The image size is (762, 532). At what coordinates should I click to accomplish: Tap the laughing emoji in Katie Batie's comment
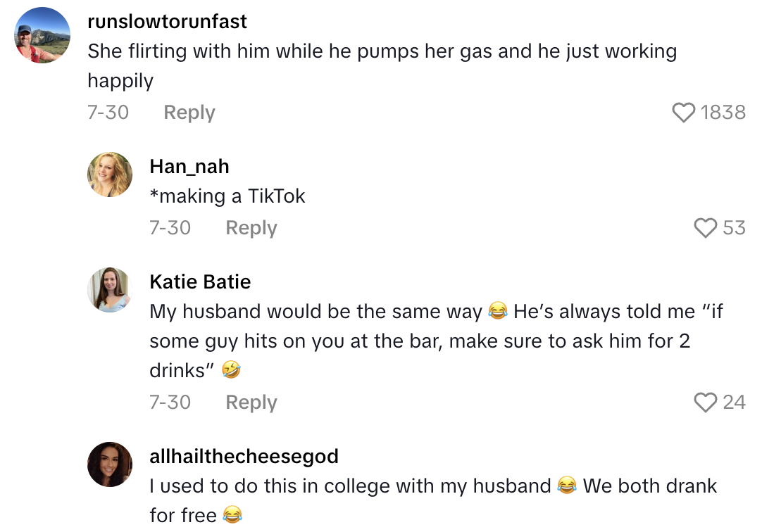click(x=496, y=311)
